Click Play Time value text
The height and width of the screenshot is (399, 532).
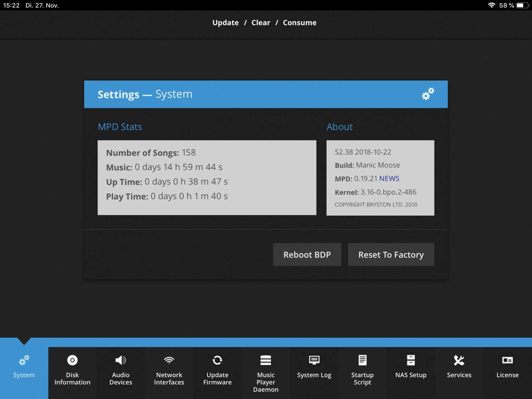pos(189,196)
